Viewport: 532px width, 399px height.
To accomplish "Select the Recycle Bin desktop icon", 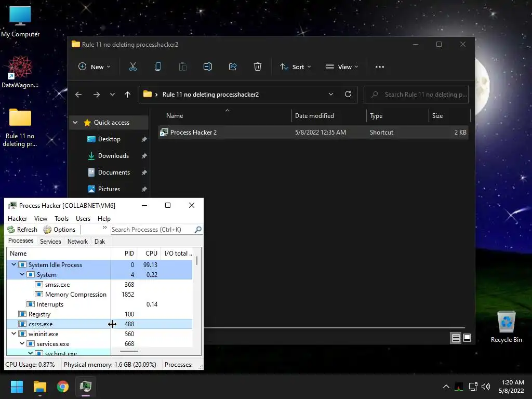I will [x=506, y=327].
